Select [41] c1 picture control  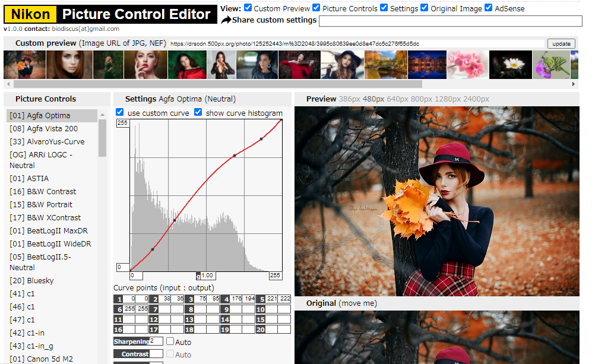(x=52, y=294)
